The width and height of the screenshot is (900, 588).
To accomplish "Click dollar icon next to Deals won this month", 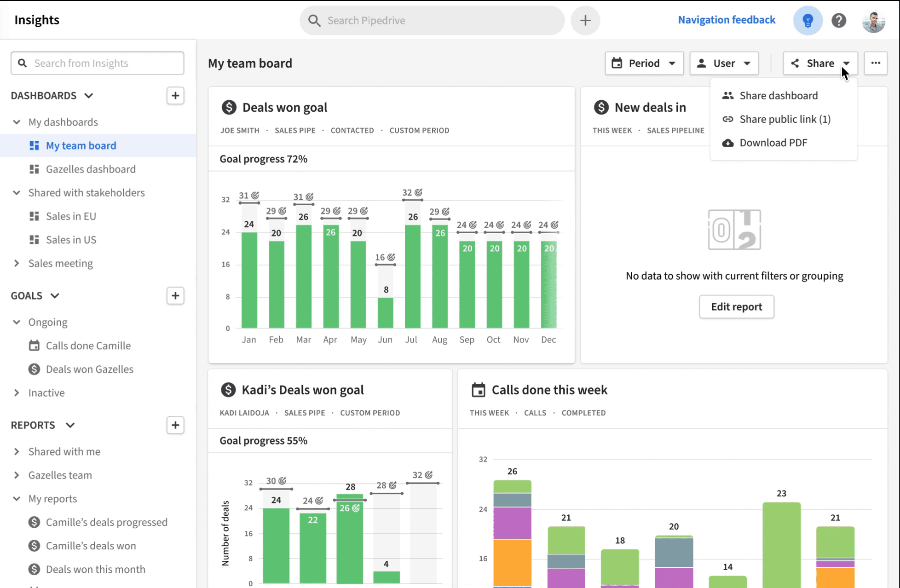I will click(34, 569).
